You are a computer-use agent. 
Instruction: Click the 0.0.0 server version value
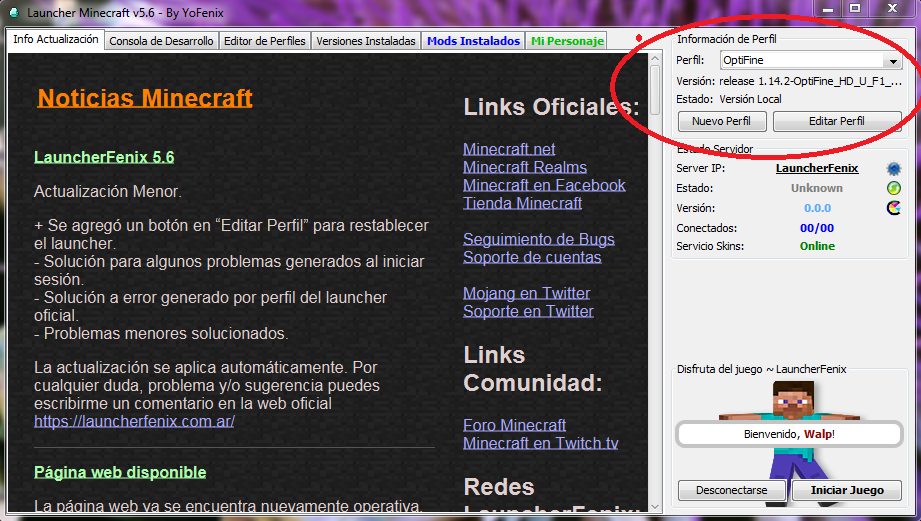click(817, 208)
